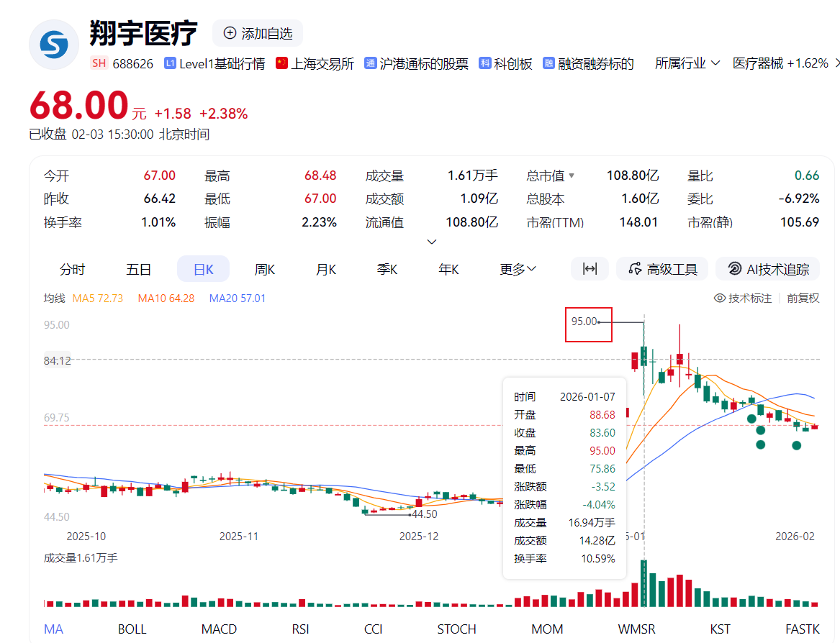Click the 科 badge icon by 科创板

pyautogui.click(x=485, y=63)
